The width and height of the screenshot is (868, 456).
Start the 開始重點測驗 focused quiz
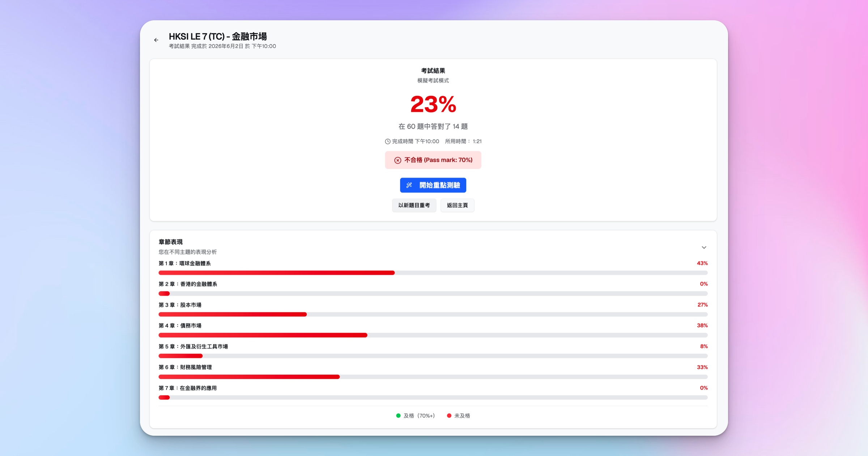[433, 185]
